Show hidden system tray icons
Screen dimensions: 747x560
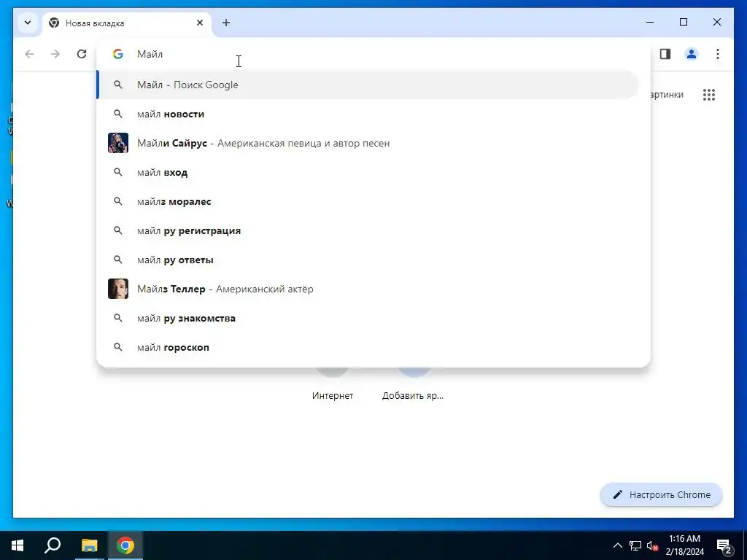(617, 545)
